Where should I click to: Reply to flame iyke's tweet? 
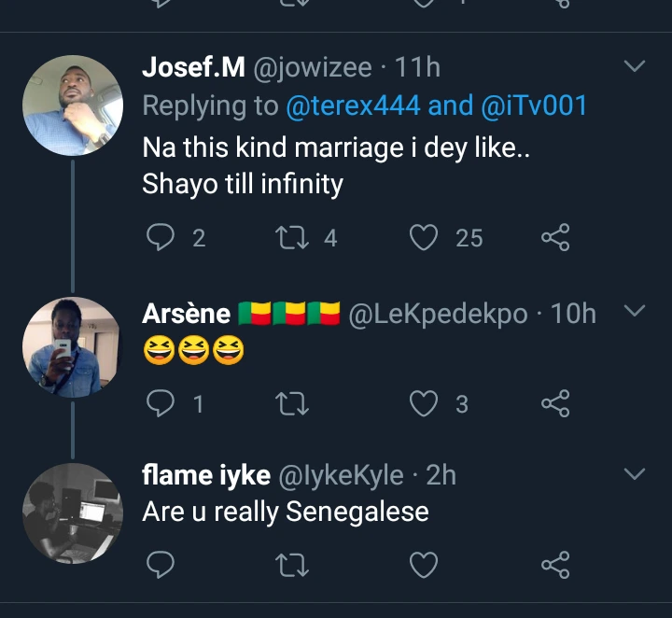click(162, 565)
